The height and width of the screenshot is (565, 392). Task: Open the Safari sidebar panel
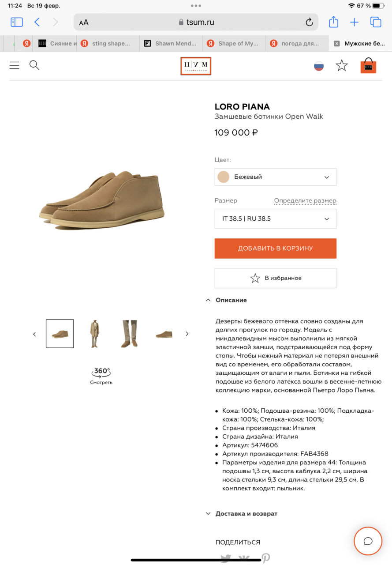(17, 22)
